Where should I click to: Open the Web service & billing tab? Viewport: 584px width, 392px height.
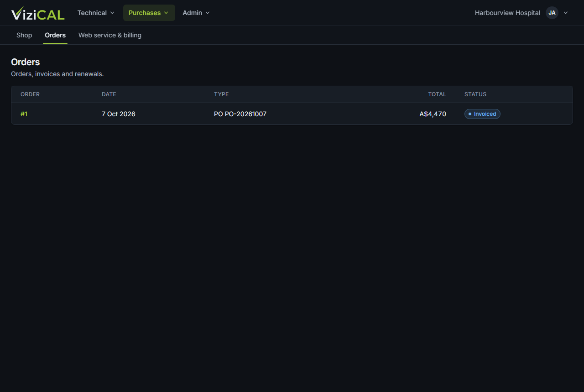point(110,35)
